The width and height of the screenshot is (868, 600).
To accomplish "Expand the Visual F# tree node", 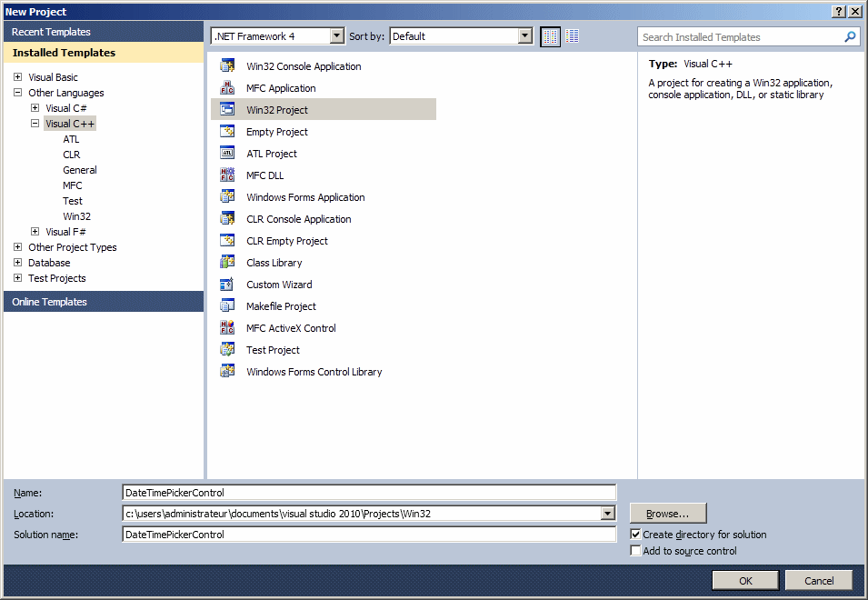I will pos(35,232).
